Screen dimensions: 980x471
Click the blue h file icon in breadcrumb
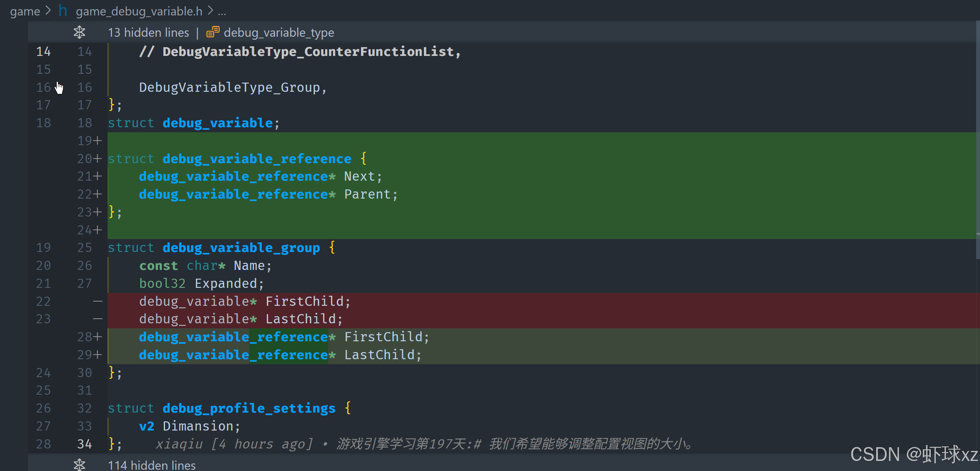click(63, 11)
